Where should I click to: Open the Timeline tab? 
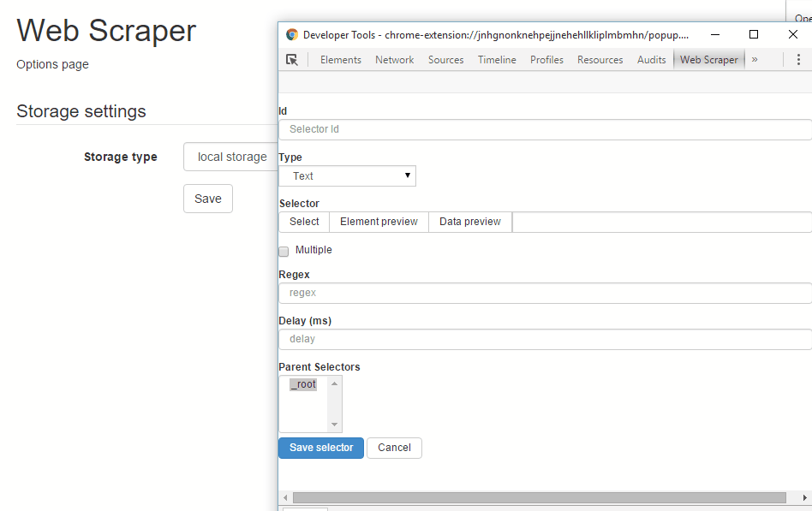coord(497,60)
